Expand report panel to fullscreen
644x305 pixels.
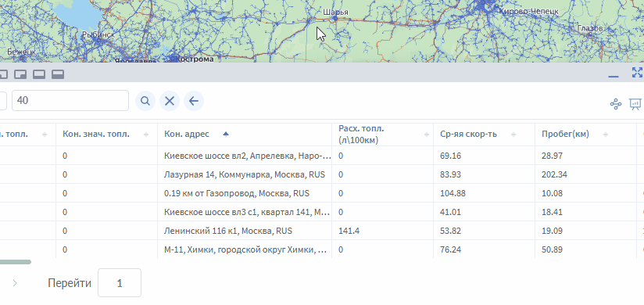(x=637, y=73)
